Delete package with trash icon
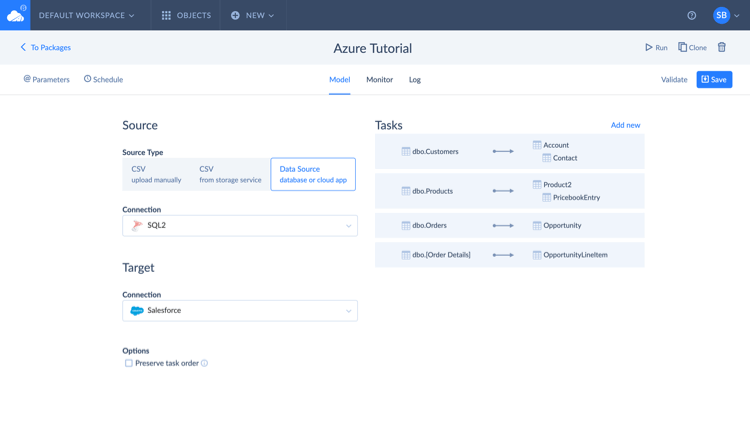The width and height of the screenshot is (750, 429). 722,47
